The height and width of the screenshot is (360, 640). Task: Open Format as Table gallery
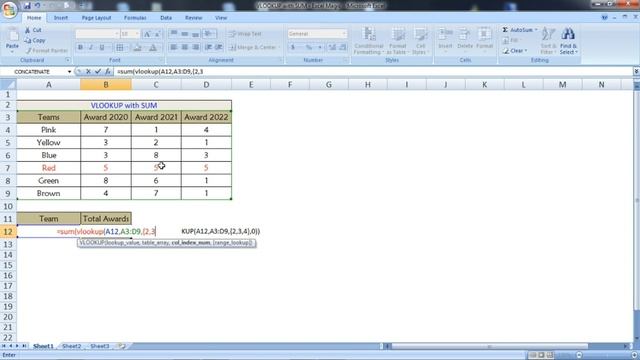pos(397,41)
